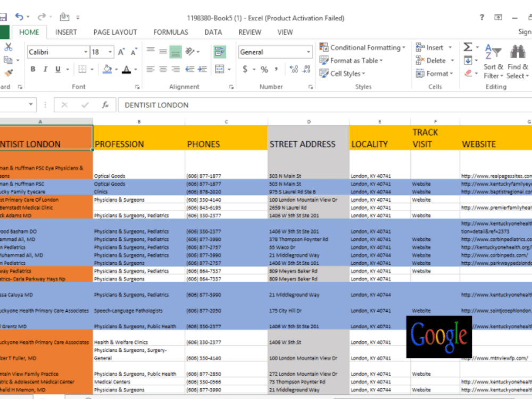Click the Clear eraser icon
Image resolution: width=532 pixels, height=399 pixels.
(x=468, y=73)
